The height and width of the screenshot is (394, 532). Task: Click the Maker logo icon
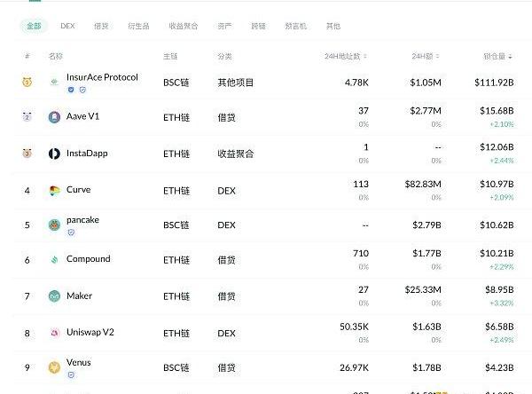coord(54,296)
